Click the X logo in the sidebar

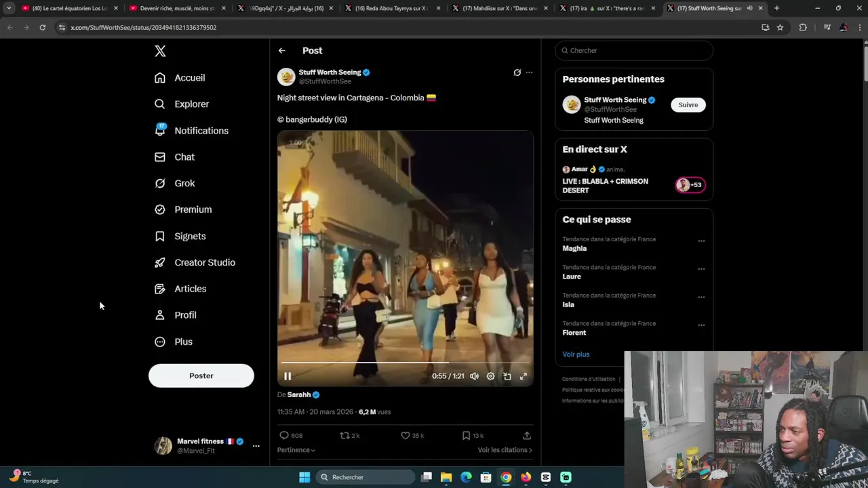click(x=160, y=51)
